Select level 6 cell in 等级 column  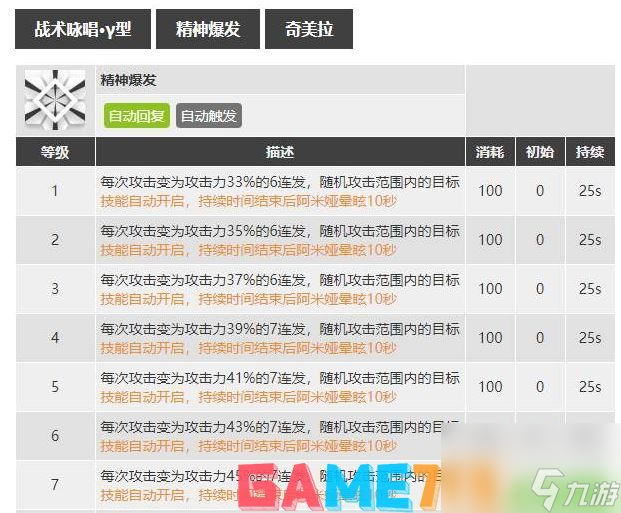[x=55, y=436]
